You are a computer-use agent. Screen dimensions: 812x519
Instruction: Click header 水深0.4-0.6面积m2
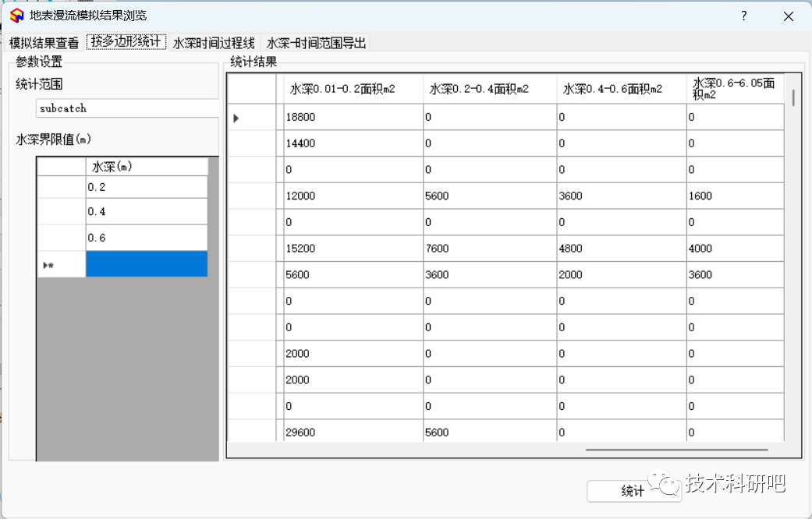click(x=622, y=89)
